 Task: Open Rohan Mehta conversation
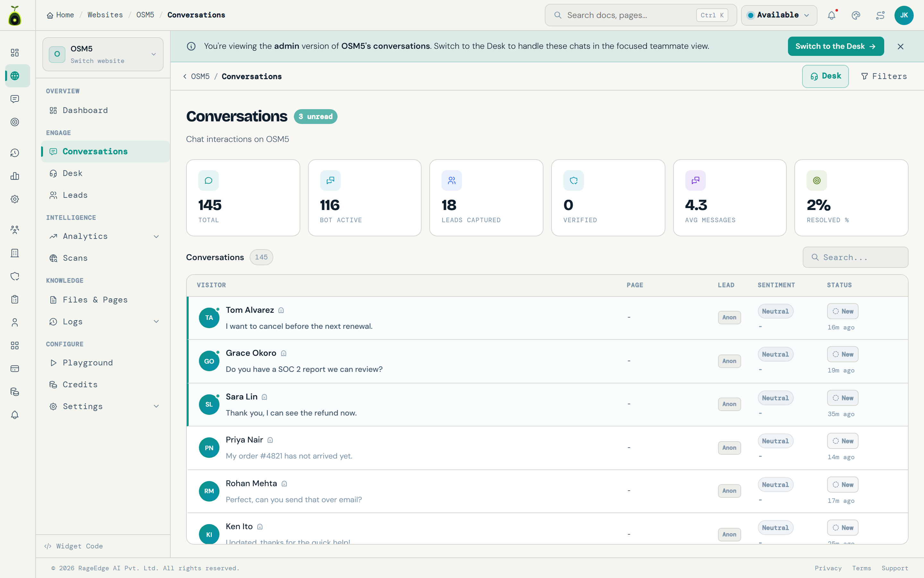coord(547,491)
